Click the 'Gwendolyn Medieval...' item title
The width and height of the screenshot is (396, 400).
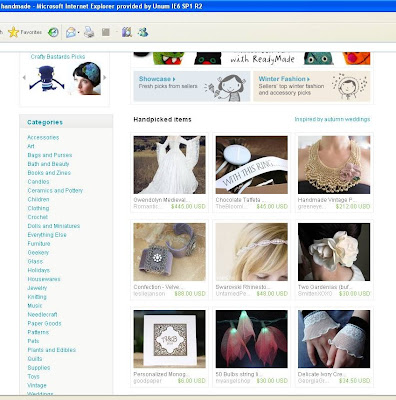(x=161, y=200)
